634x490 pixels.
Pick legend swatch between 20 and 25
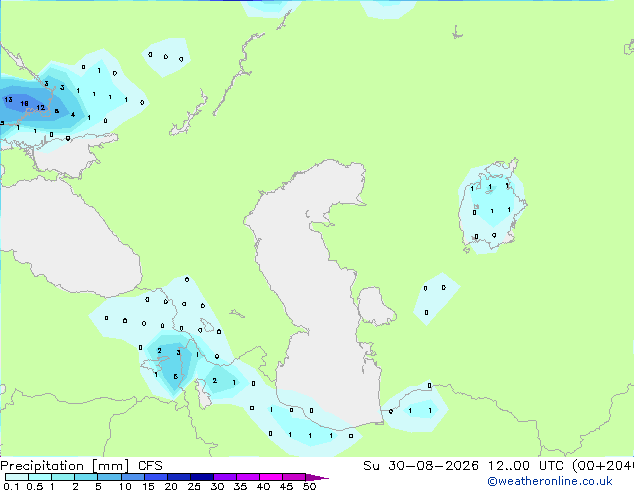coord(179,477)
